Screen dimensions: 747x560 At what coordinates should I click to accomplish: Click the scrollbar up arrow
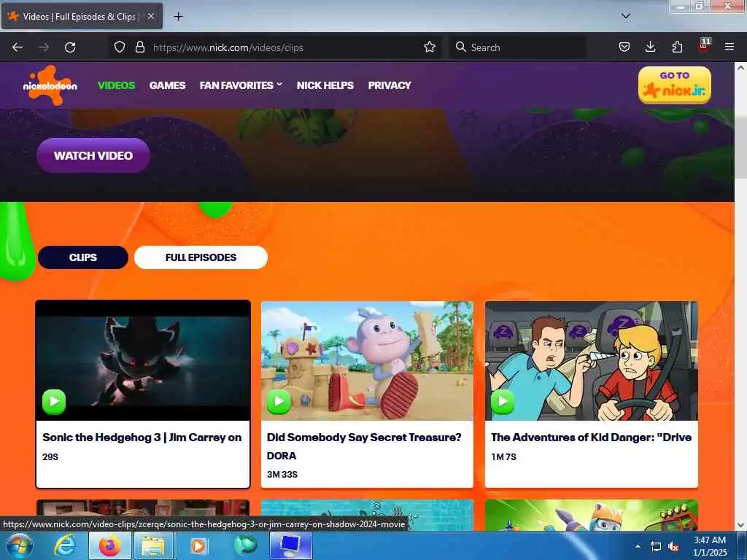741,68
